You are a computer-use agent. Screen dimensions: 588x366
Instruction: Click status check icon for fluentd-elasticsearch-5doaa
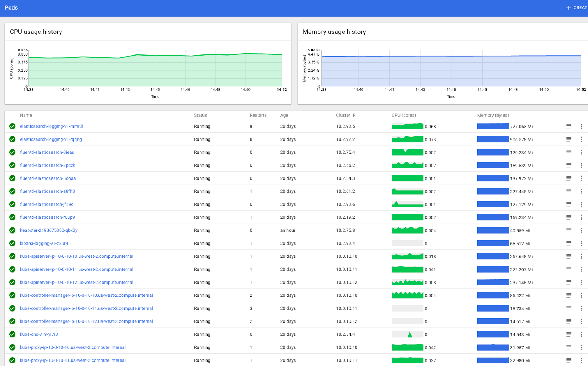[12, 178]
